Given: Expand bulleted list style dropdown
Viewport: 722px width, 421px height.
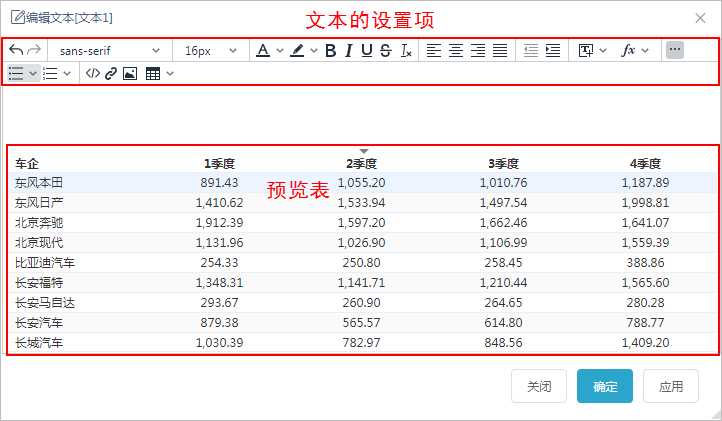Looking at the screenshot, I should coord(33,73).
